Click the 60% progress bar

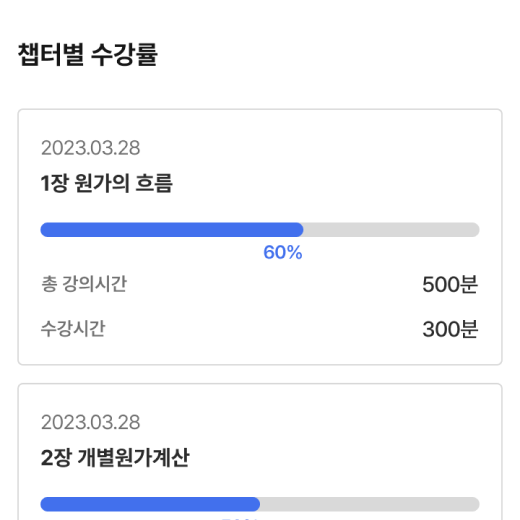tap(260, 230)
